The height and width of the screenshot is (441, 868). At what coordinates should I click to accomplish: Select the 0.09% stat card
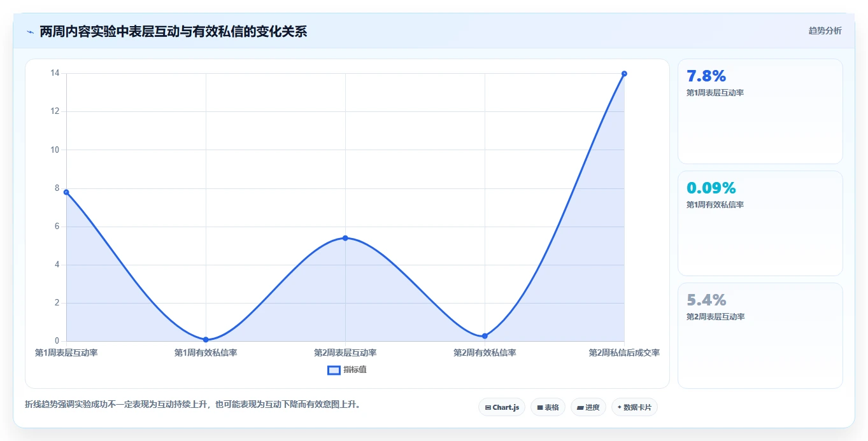click(x=760, y=223)
